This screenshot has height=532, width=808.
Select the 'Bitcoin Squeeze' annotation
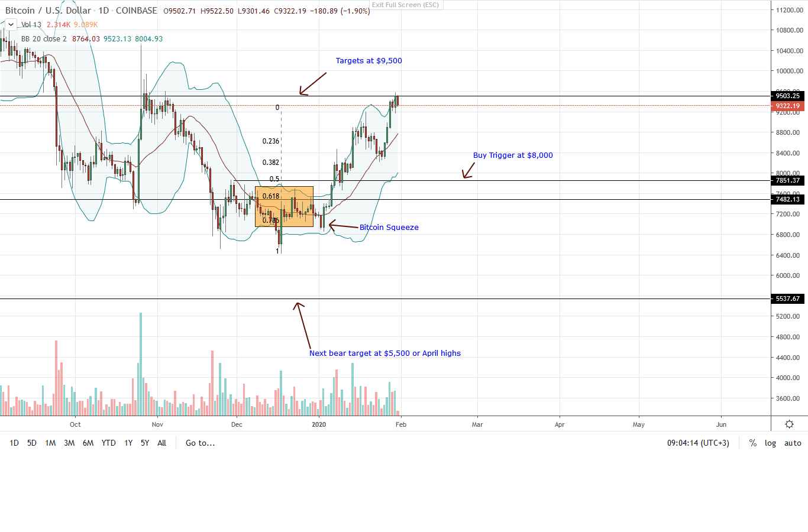tap(389, 228)
